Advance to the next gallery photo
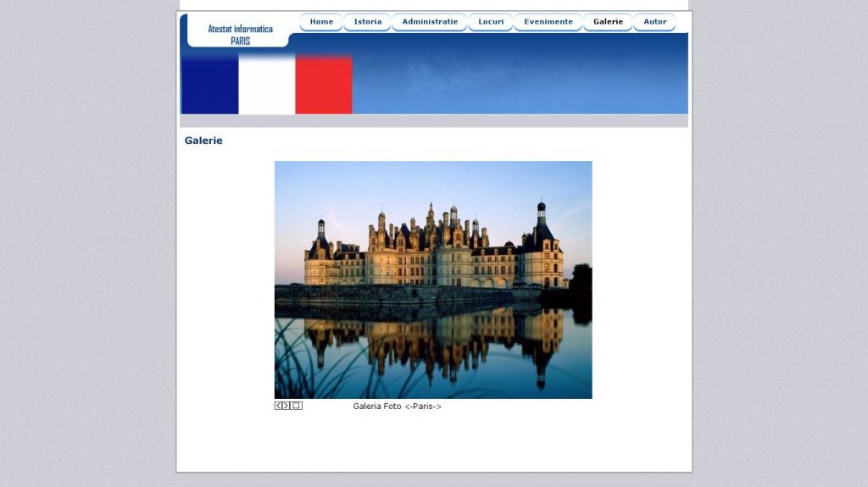Image resolution: width=868 pixels, height=487 pixels. (x=287, y=406)
